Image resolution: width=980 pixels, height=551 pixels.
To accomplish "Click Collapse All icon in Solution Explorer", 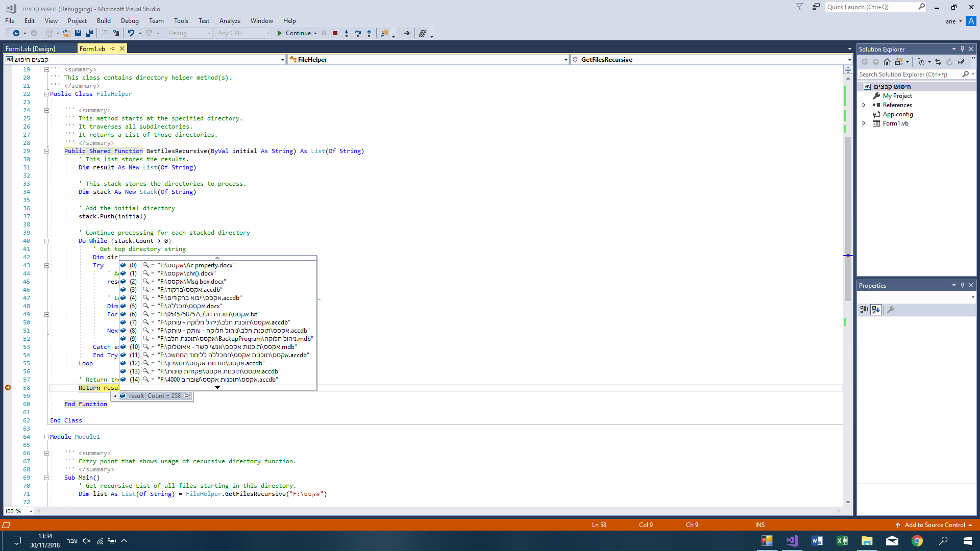I will pos(961,62).
